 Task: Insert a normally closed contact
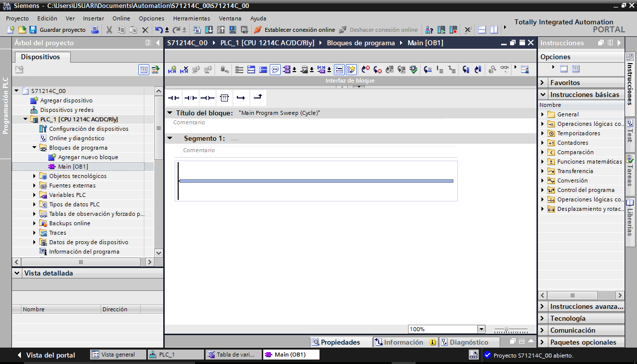click(x=190, y=97)
